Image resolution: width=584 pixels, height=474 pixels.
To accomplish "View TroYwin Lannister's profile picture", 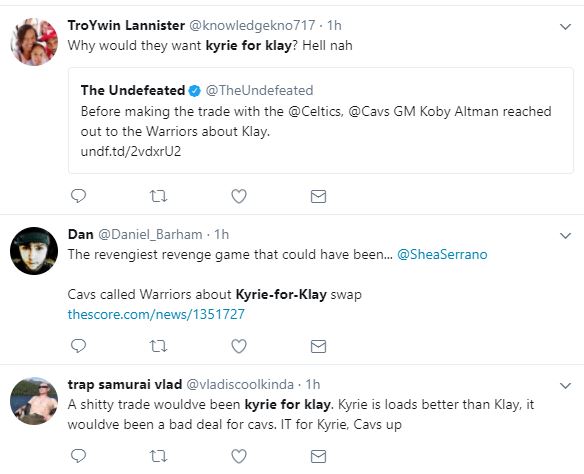I will click(34, 42).
